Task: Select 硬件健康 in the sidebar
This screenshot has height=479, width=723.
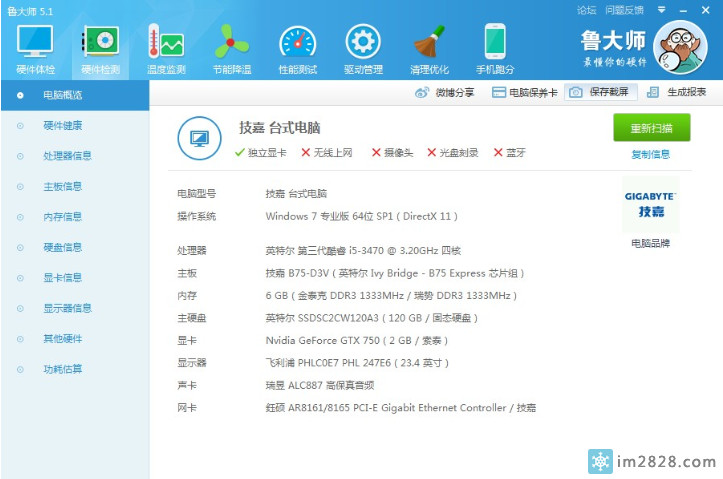Action: pyautogui.click(x=62, y=126)
